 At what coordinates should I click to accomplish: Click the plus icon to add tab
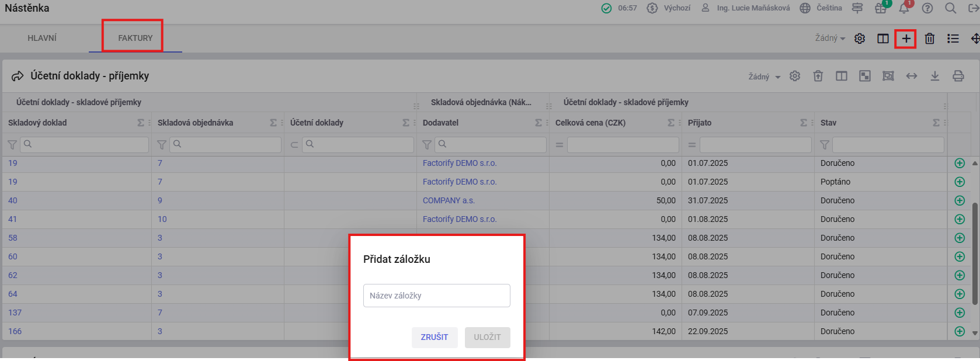click(x=905, y=39)
